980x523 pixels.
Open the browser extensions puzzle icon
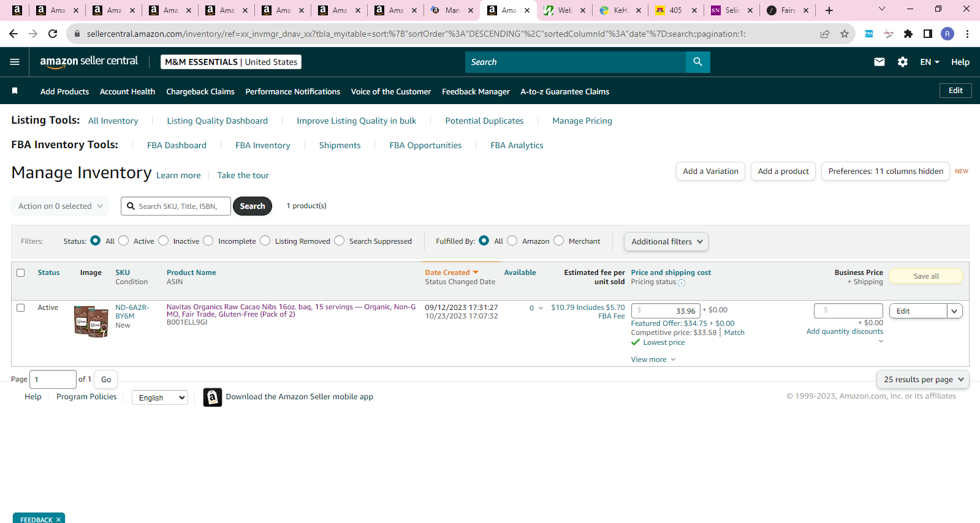[908, 34]
